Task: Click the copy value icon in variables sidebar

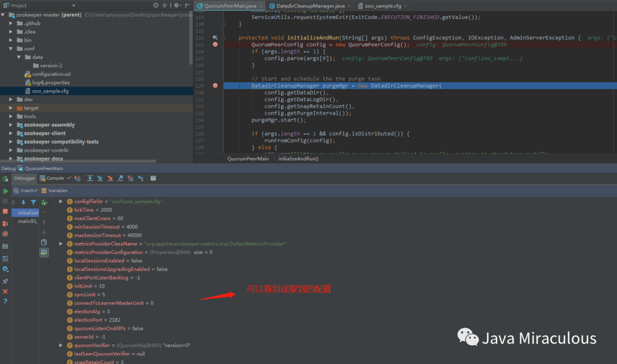Action: pos(44,242)
